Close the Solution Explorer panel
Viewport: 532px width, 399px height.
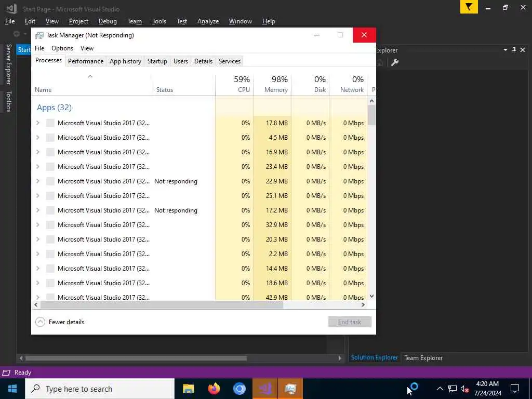pyautogui.click(x=523, y=50)
